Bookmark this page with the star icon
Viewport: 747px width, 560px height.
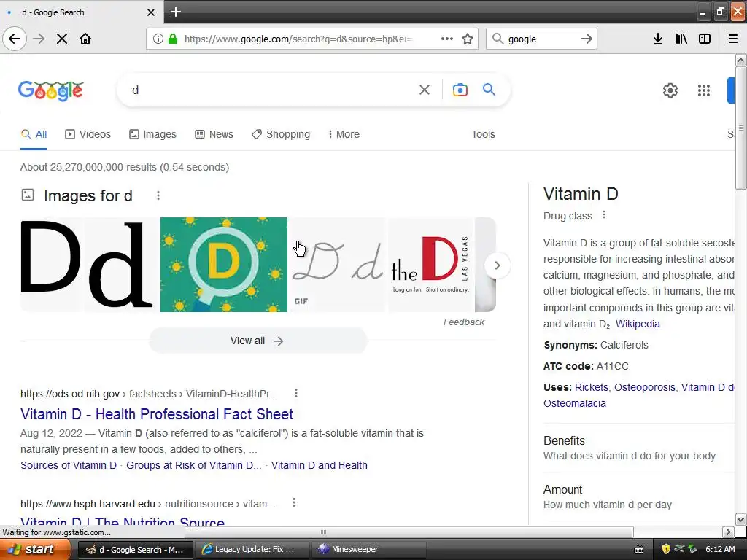tap(468, 39)
